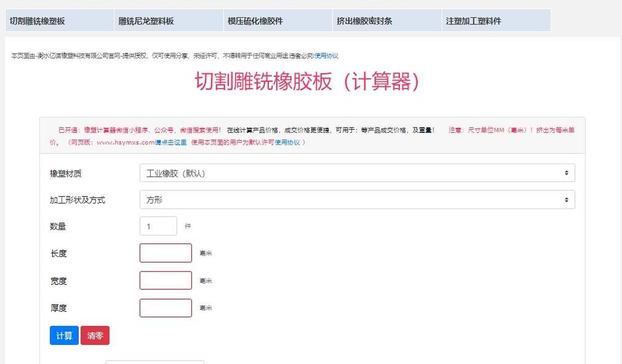Screen dimensions: 622x364
Task: Switch to the 雕铣尼龙塑料板 tab
Action: [x=169, y=21]
